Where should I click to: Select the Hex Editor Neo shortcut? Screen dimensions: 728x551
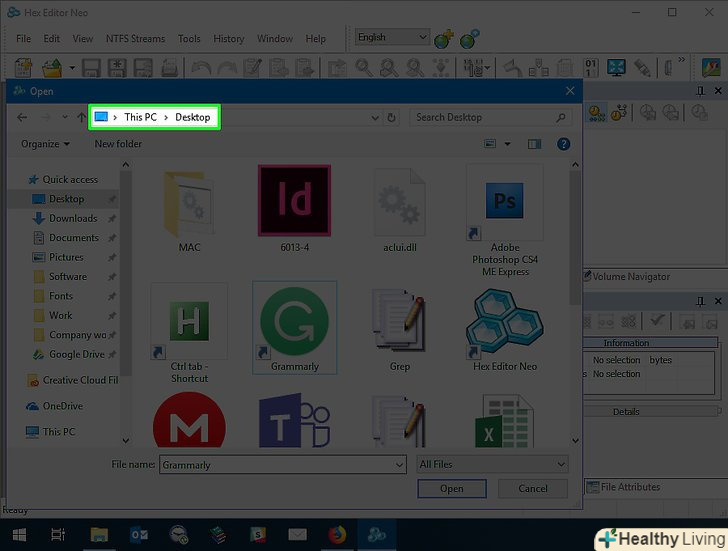[x=505, y=330]
